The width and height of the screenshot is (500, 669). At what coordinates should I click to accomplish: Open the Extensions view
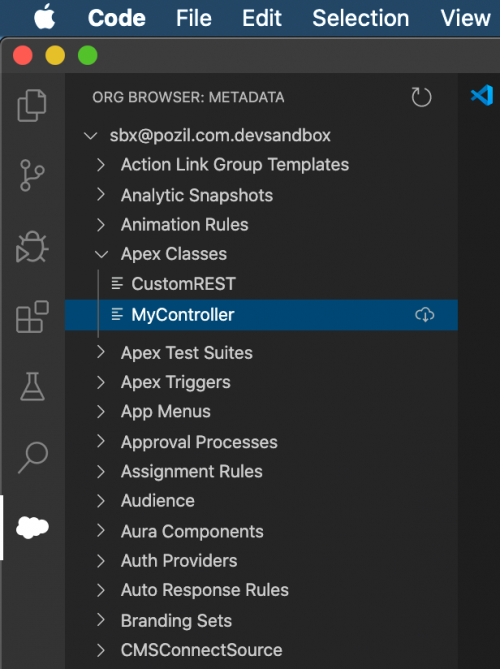(x=32, y=317)
